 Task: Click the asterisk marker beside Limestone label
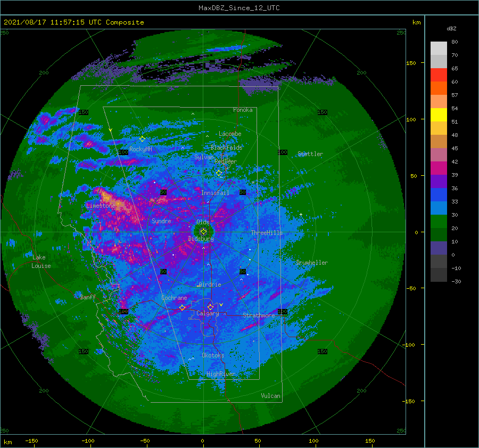[101, 201]
